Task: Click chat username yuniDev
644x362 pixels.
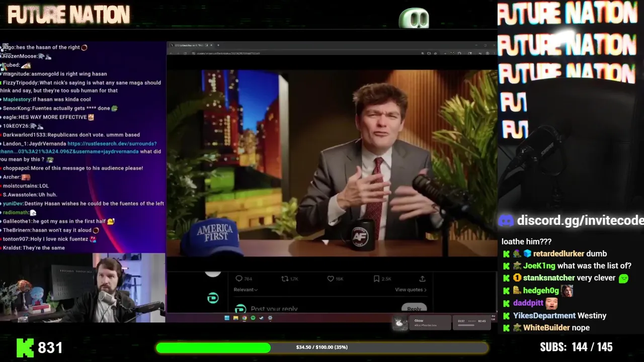Action: pyautogui.click(x=13, y=204)
